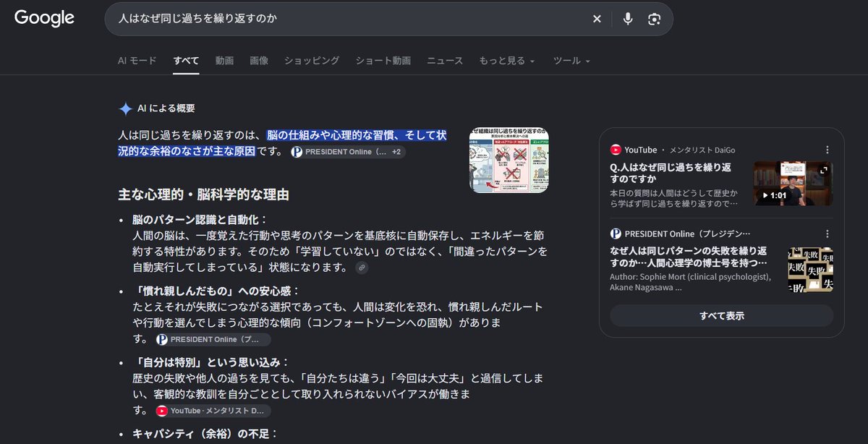Click author line Sophie Mort (clinical psychologist)
This screenshot has height=444, width=868.
pos(691,277)
